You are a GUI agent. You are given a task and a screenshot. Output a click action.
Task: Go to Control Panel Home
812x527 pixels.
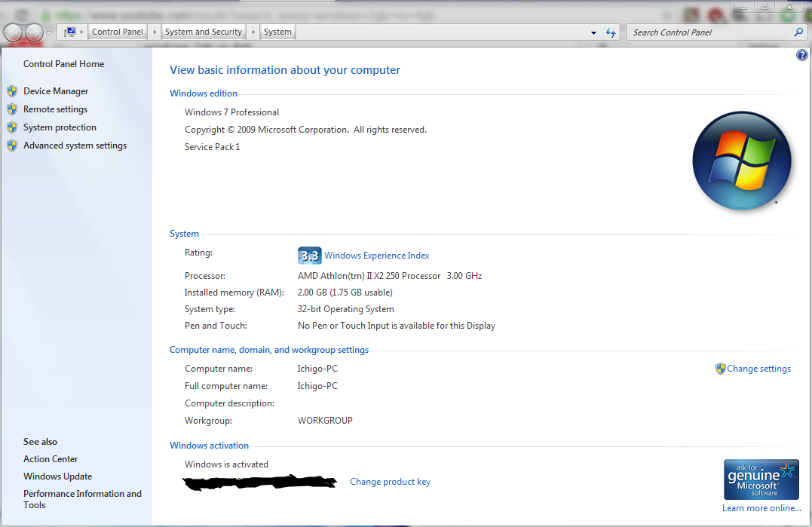(x=63, y=63)
